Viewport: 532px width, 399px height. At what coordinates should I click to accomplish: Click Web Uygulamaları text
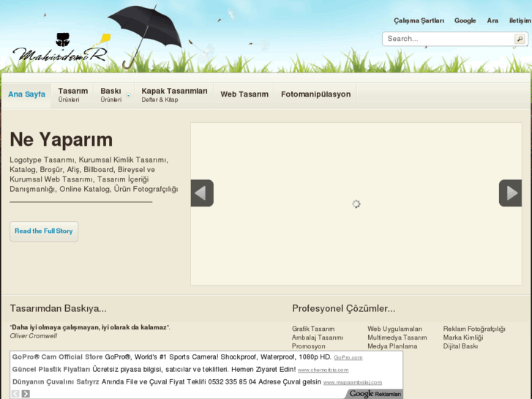point(395,329)
